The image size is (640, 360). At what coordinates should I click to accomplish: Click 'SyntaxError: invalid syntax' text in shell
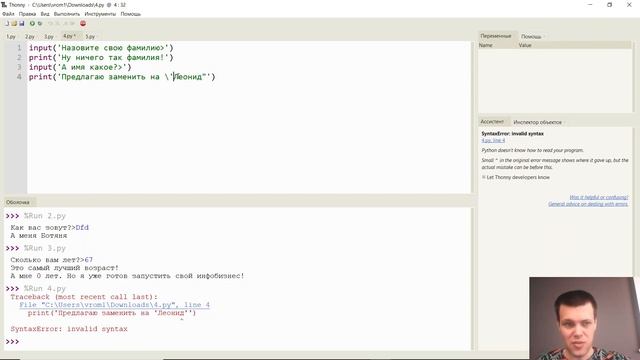(x=69, y=329)
